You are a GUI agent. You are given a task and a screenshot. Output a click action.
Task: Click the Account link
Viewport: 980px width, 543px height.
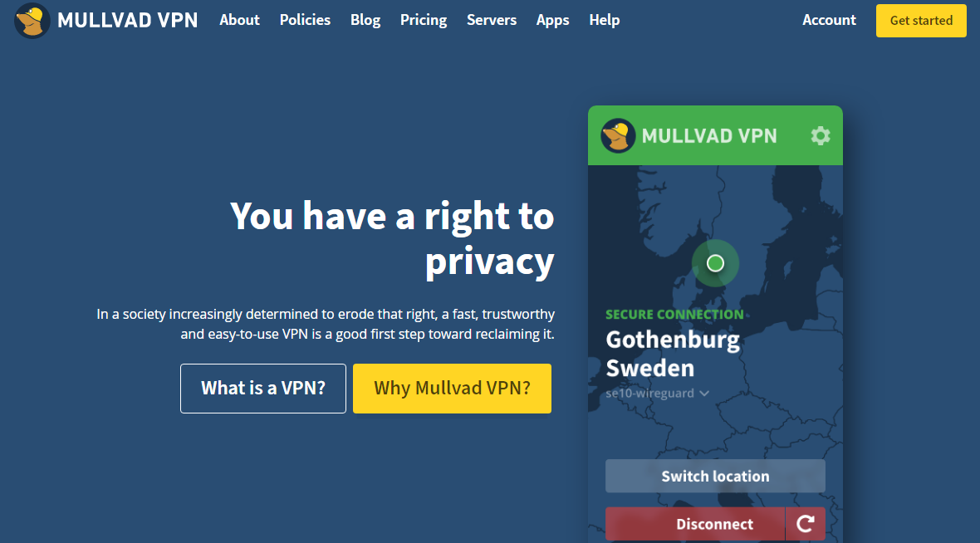829,20
